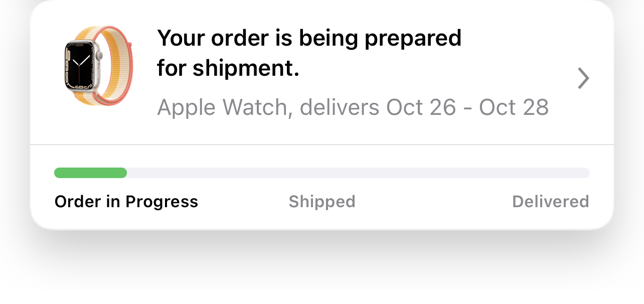This screenshot has width=644, height=304.
Task: Click the "Oct 26" delivery start date
Action: pos(420,107)
